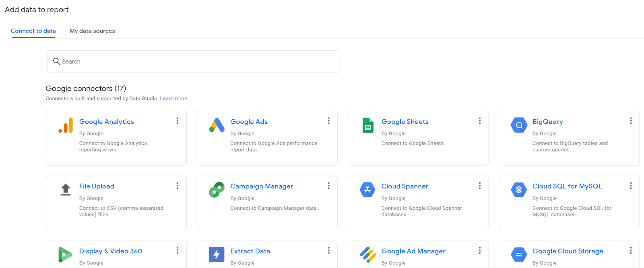Click 'Connect to Google Sheets.' description text
The height and width of the screenshot is (268, 644).
pos(413,143)
